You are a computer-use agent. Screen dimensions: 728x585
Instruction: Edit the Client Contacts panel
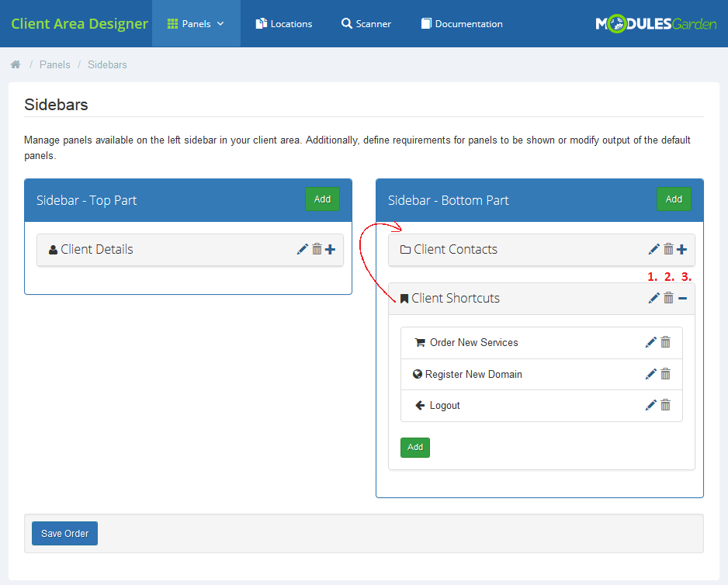pos(653,249)
